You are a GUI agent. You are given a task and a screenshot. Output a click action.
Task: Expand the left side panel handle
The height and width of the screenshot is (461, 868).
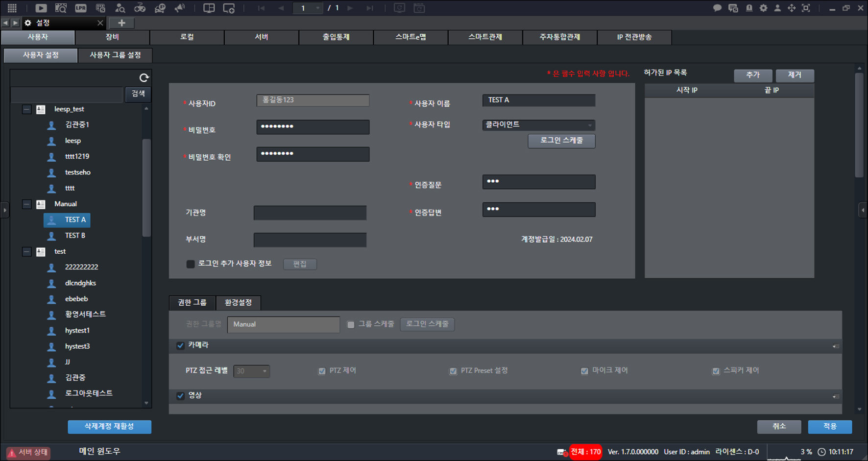[5, 210]
